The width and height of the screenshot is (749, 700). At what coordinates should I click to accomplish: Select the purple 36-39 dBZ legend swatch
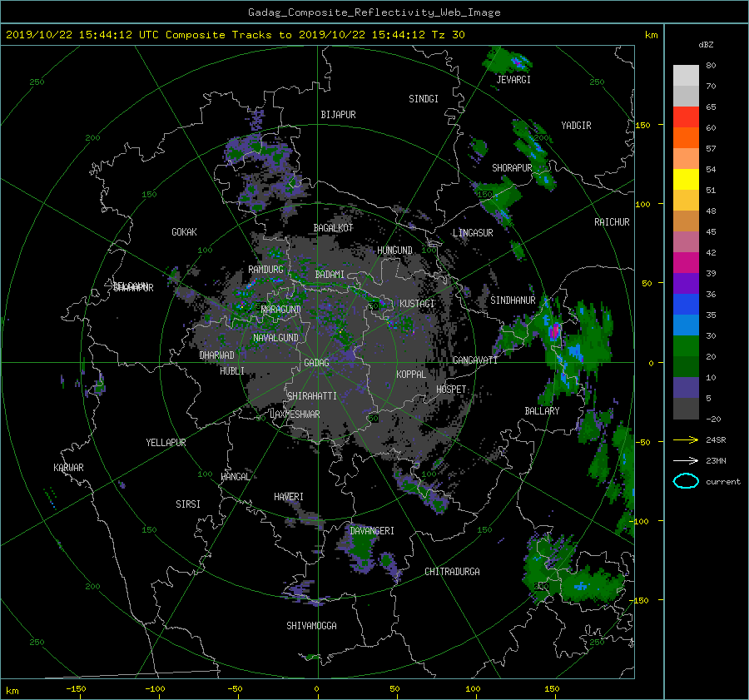click(x=686, y=283)
